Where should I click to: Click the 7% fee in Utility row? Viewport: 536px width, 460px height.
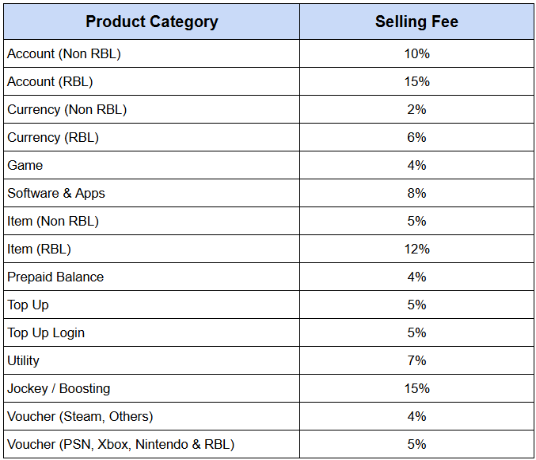[x=417, y=361]
